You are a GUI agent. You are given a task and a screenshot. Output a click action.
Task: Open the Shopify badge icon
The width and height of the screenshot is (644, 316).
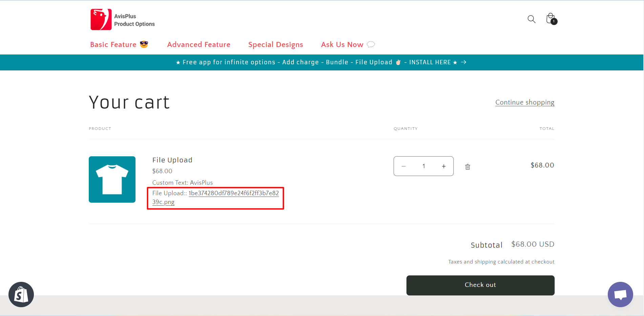pyautogui.click(x=21, y=295)
